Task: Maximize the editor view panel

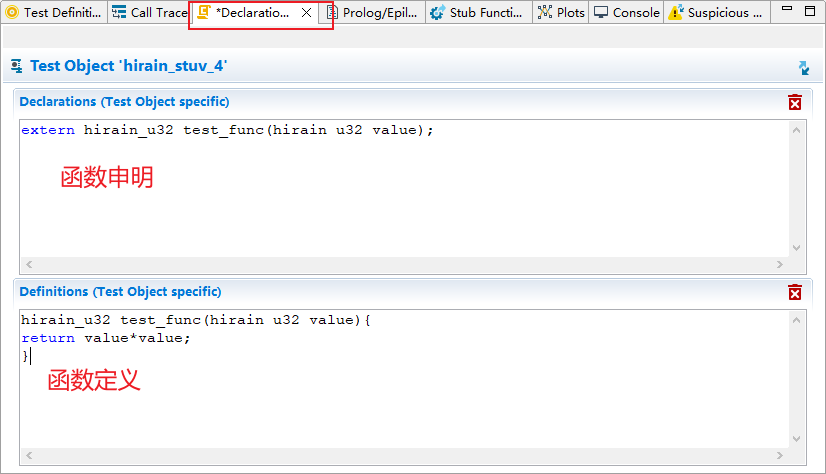Action: point(810,11)
